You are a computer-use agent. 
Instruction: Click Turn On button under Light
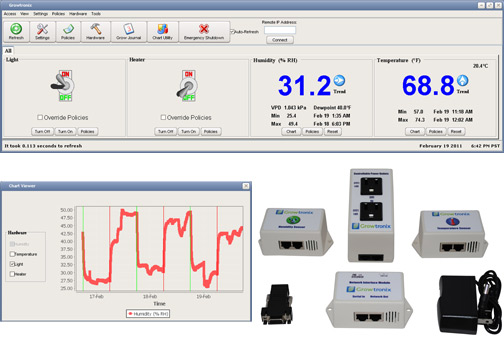pos(65,131)
